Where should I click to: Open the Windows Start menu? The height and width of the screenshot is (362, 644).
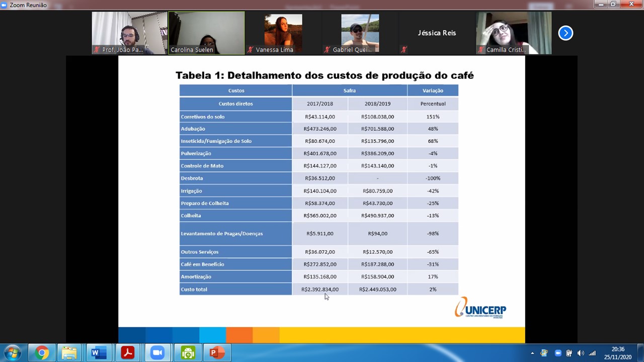coord(12,353)
